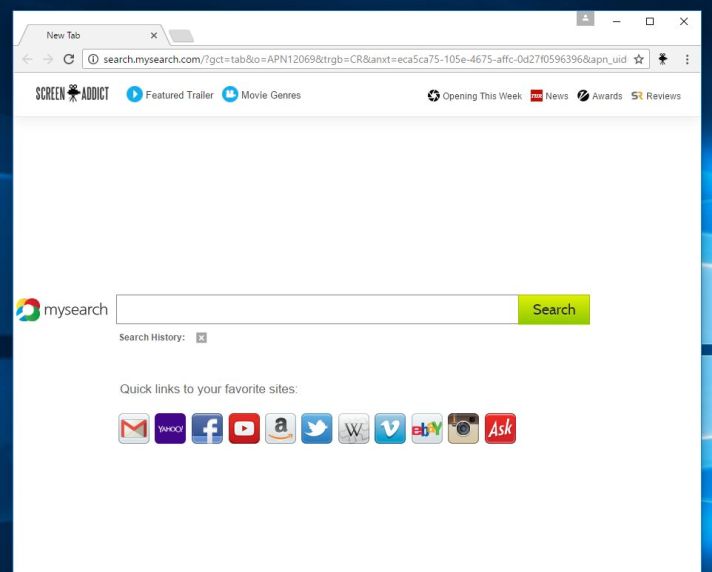Reload the page with the refresh icon

tap(69, 59)
